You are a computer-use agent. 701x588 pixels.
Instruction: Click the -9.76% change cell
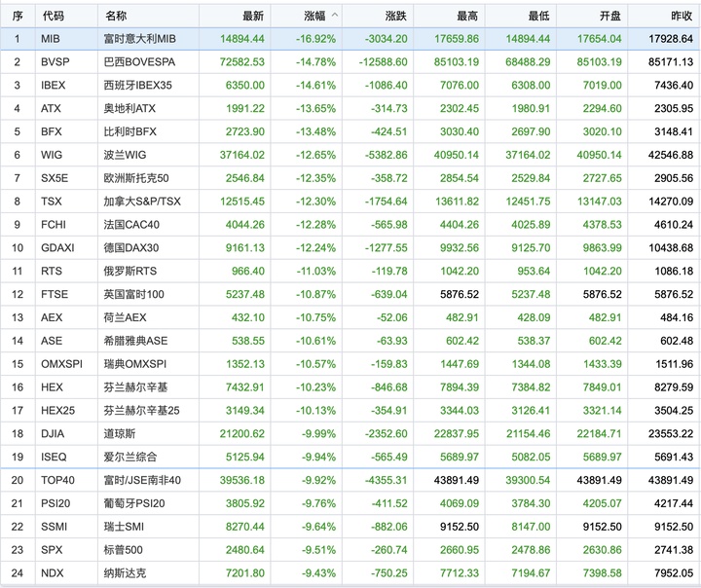click(x=318, y=503)
